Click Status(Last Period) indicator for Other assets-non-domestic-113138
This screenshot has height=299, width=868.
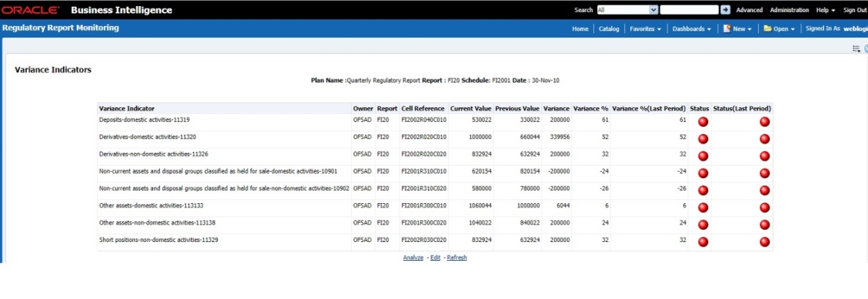(x=765, y=225)
